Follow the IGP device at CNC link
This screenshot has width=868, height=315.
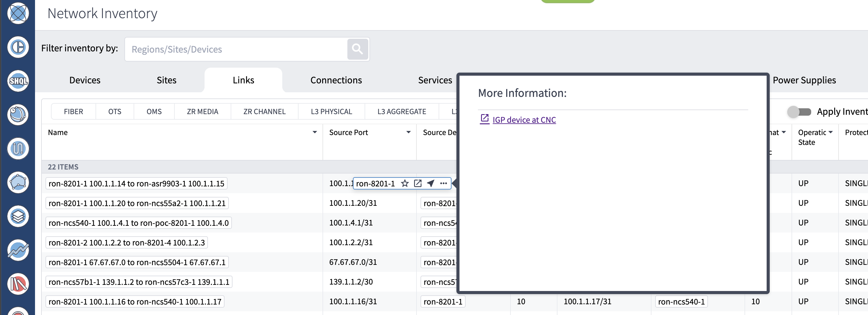pos(524,120)
